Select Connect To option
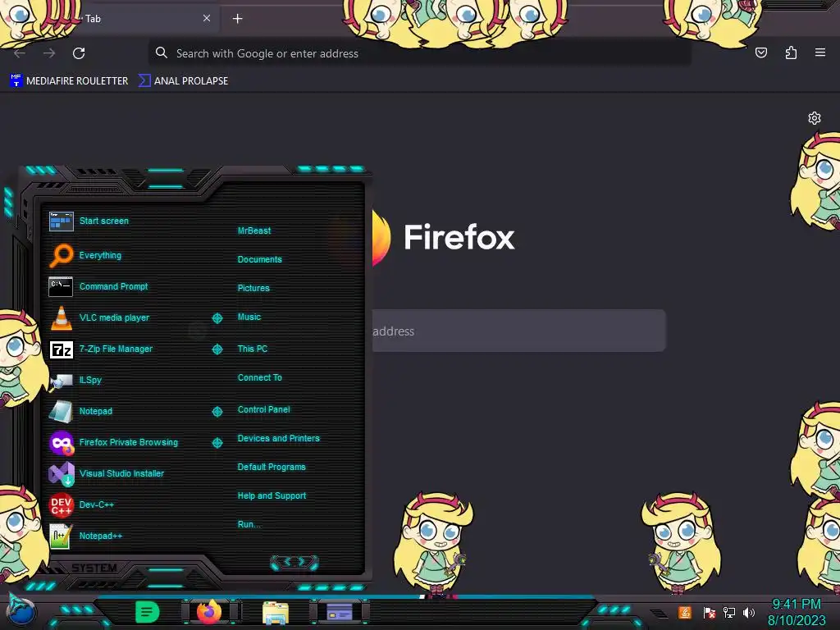Screen dimensions: 840x630 260,377
